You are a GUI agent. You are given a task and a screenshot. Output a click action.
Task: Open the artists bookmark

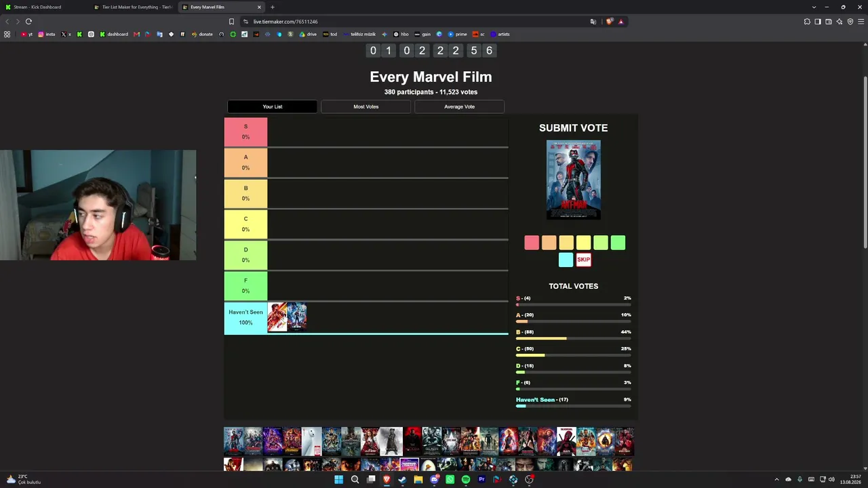pos(500,34)
